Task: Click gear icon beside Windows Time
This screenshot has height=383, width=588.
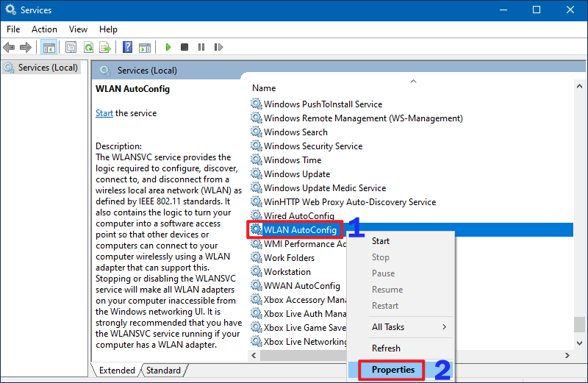Action: point(257,160)
